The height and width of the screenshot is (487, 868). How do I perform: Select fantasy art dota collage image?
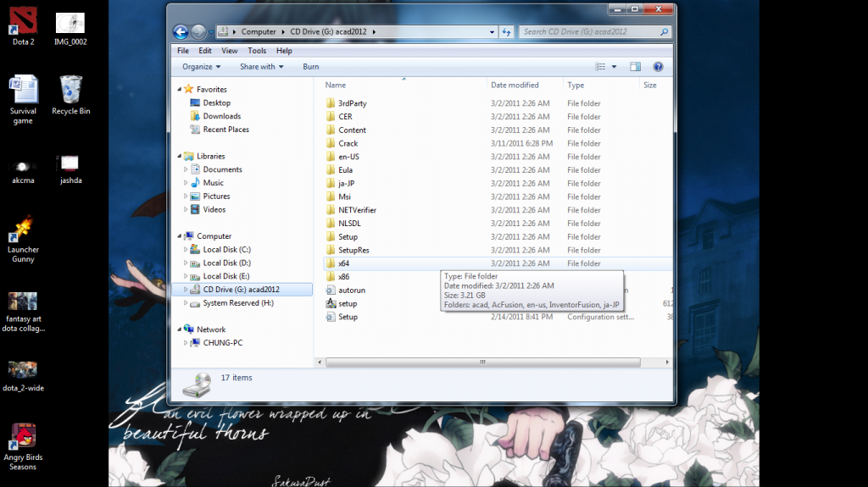point(23,313)
